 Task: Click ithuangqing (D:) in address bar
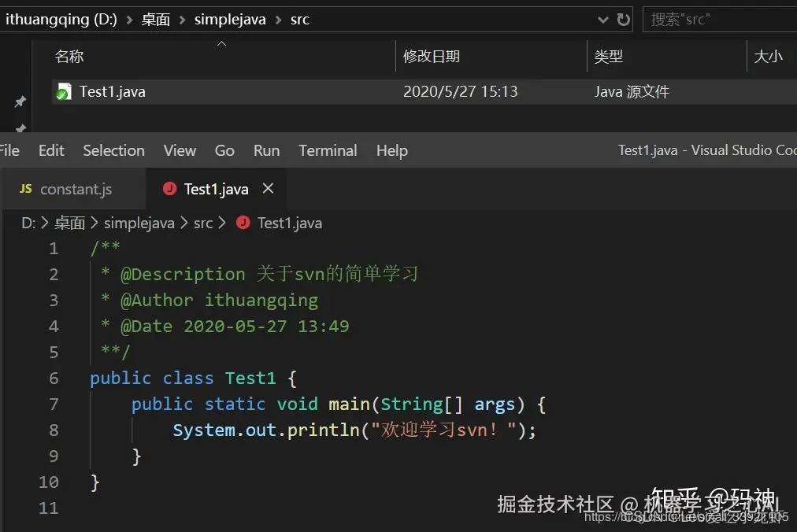(61, 20)
